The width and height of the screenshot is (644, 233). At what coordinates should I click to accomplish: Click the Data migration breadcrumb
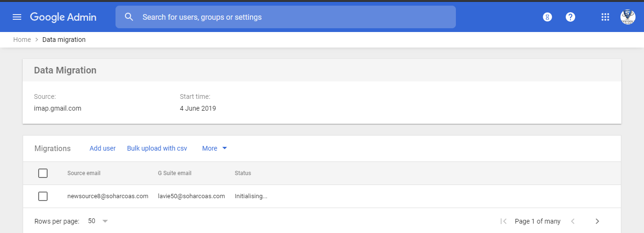pyautogui.click(x=64, y=40)
